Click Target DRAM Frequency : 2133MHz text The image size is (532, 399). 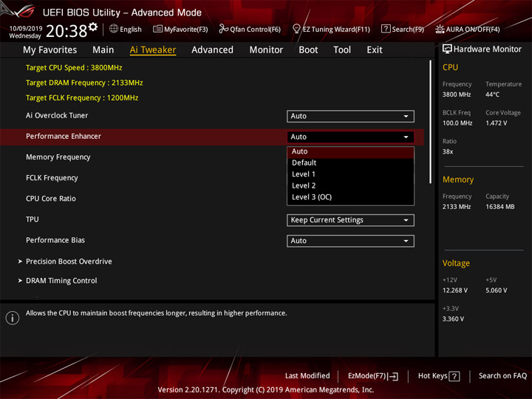click(84, 83)
